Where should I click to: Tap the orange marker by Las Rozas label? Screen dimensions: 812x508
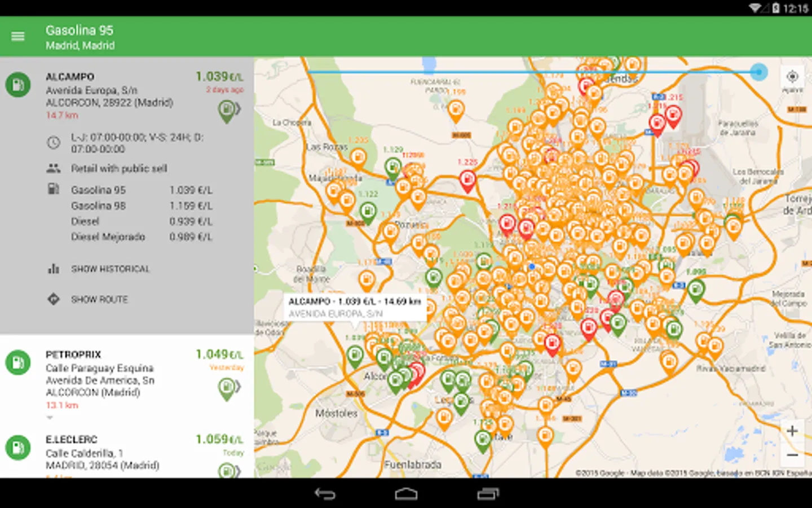(358, 159)
